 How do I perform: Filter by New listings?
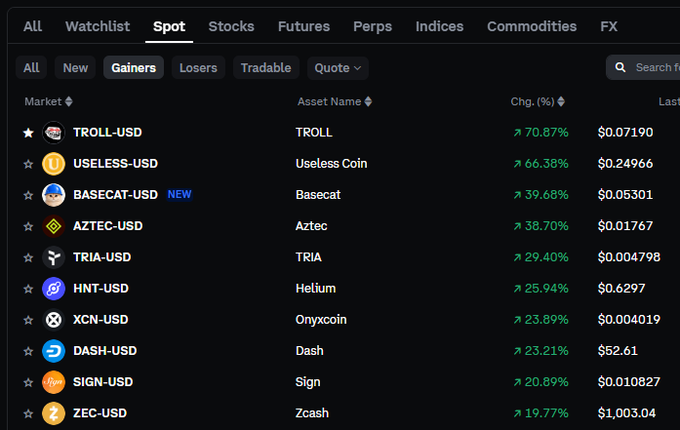pyautogui.click(x=75, y=68)
